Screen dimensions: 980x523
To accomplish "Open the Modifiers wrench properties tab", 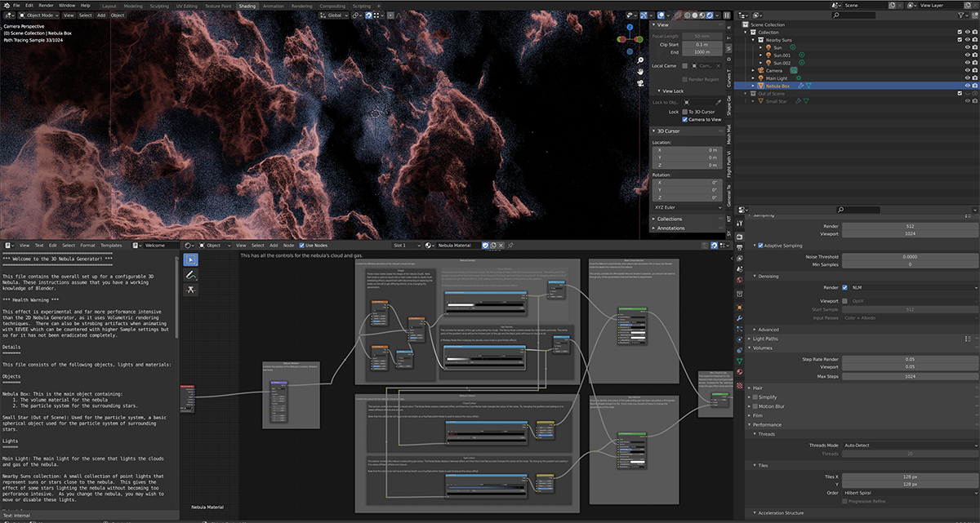I will (740, 317).
